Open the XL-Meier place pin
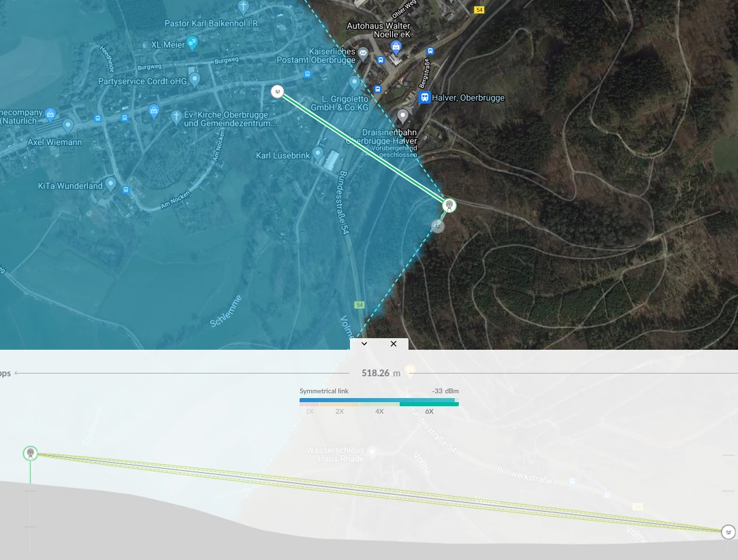Viewport: 738px width, 560px height. click(192, 43)
